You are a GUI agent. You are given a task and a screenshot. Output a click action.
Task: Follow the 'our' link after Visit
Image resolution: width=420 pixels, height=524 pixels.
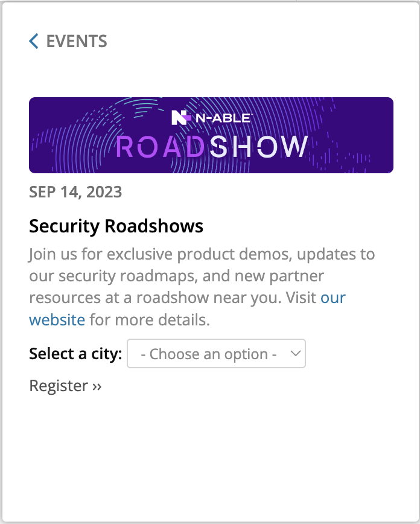point(333,298)
